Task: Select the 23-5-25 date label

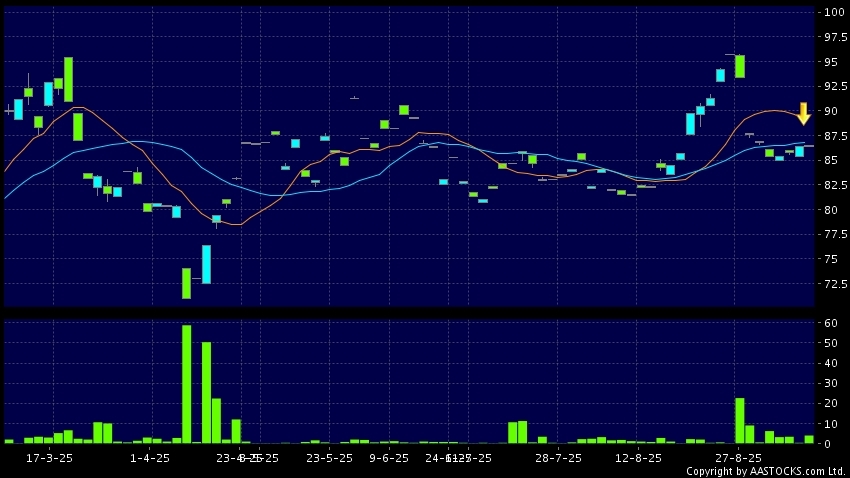Action: (329, 458)
